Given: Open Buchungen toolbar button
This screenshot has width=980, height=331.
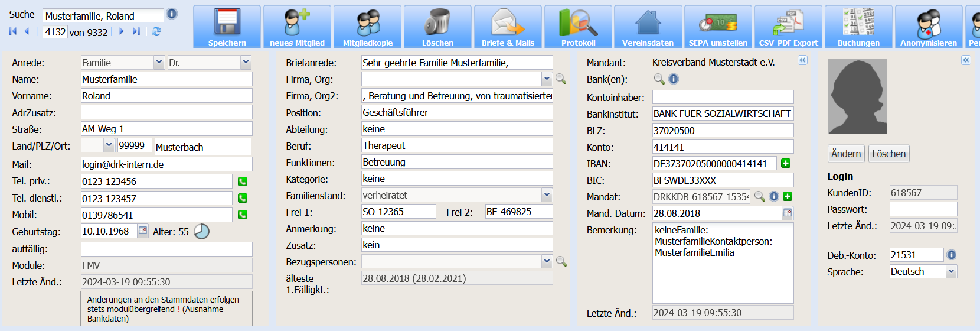Looking at the screenshot, I should click(858, 27).
